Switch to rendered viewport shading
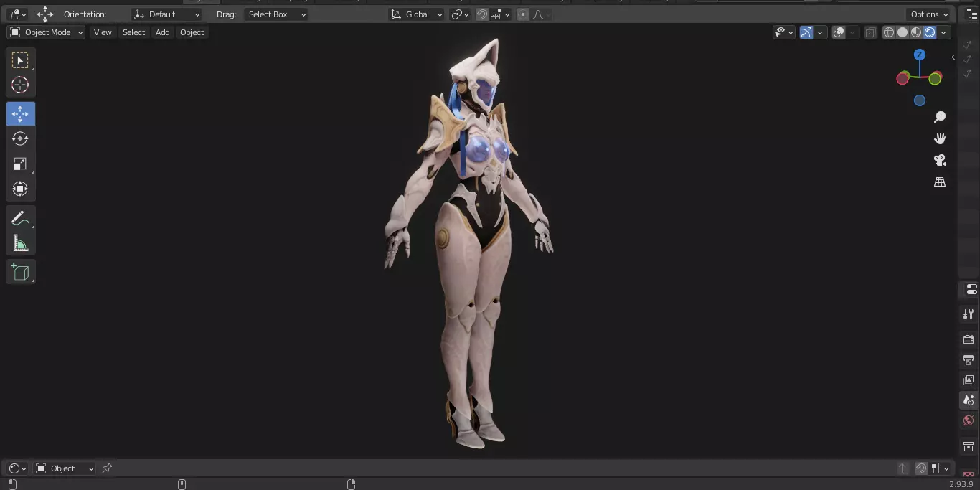The image size is (980, 490). click(930, 32)
